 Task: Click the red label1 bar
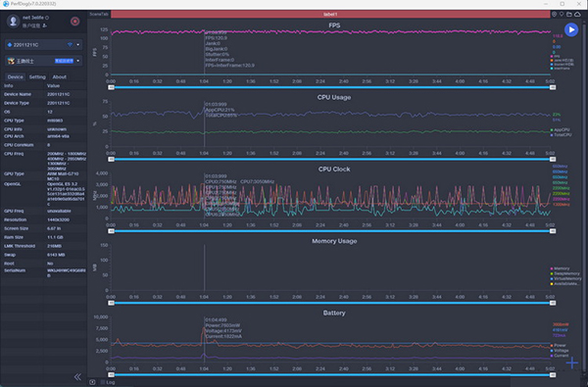(330, 15)
